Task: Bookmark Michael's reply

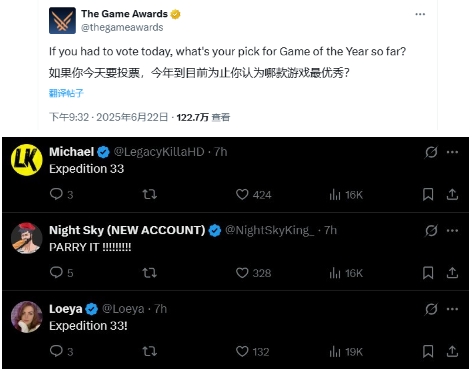Action: point(428,194)
